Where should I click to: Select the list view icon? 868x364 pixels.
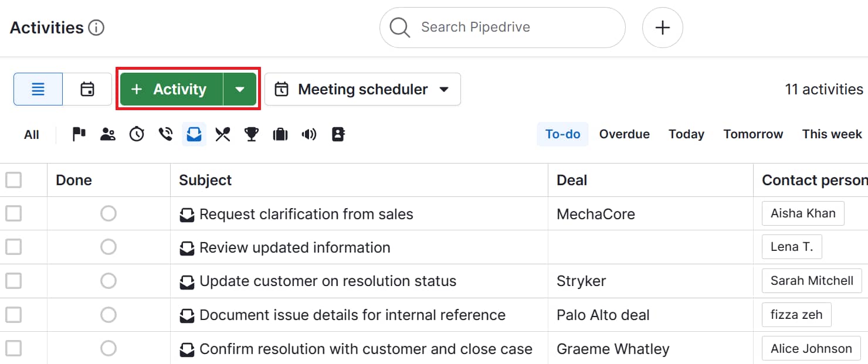(38, 89)
